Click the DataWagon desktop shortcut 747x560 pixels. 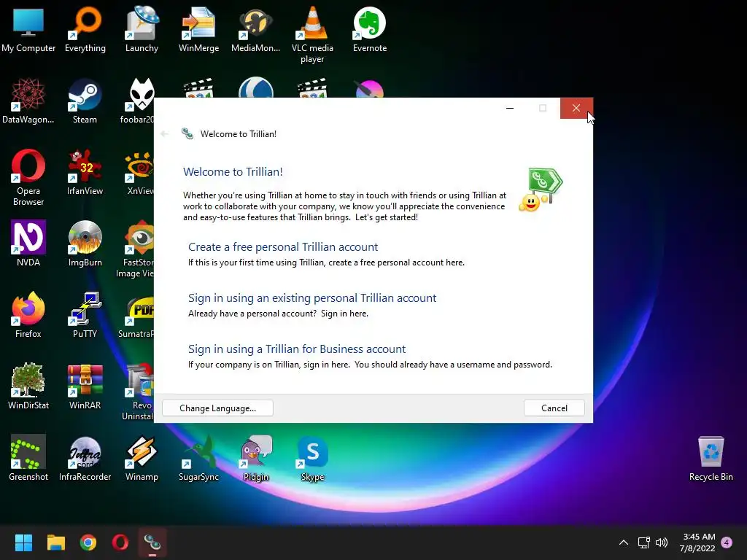tap(28, 101)
